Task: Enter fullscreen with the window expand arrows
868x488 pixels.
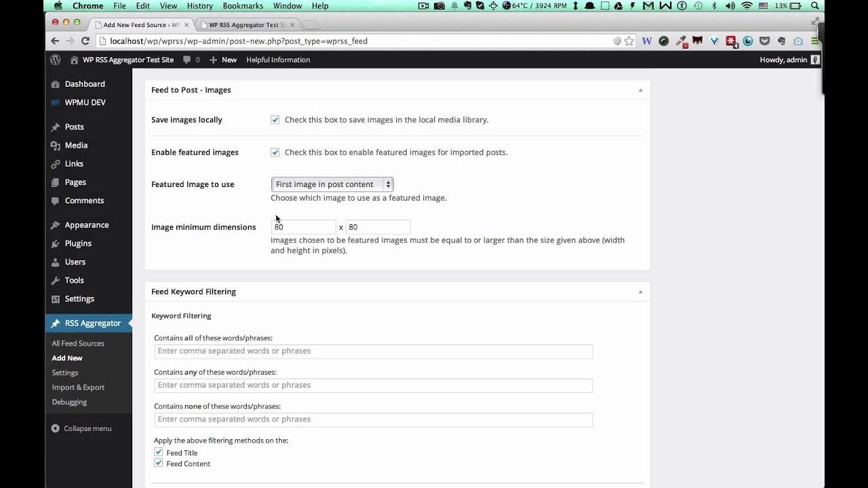Action: (x=814, y=22)
